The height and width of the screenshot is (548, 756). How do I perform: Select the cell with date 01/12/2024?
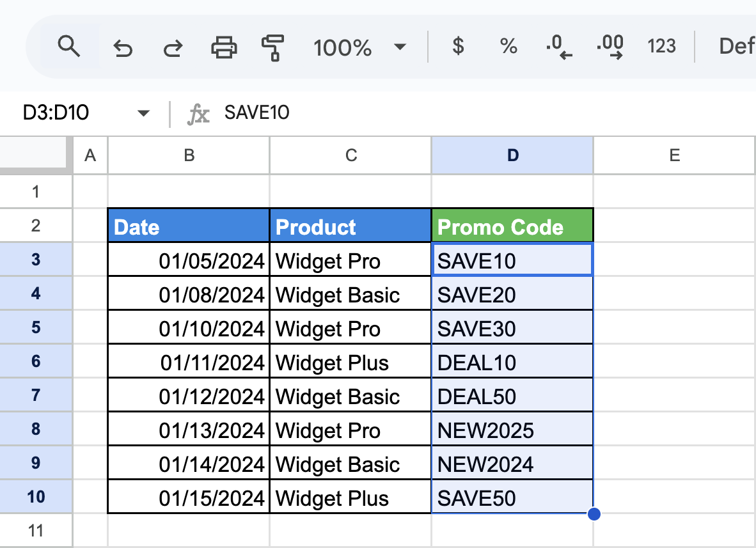coord(189,395)
